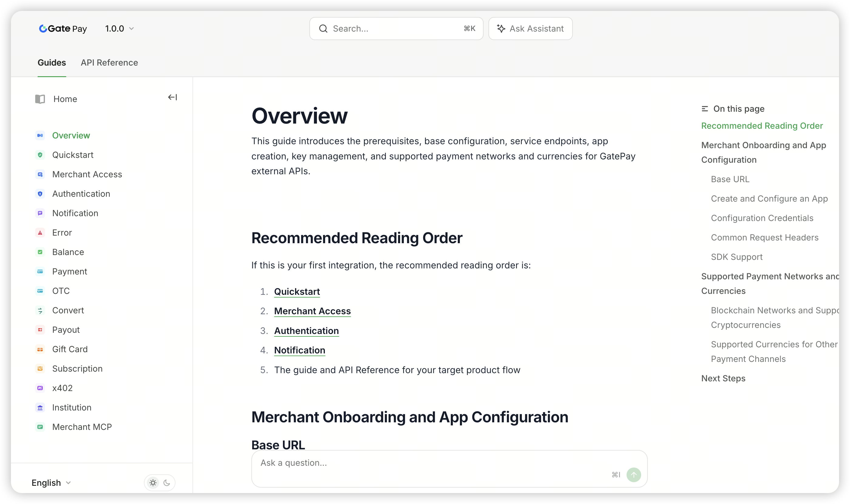Click the OTC card icon

point(40,291)
